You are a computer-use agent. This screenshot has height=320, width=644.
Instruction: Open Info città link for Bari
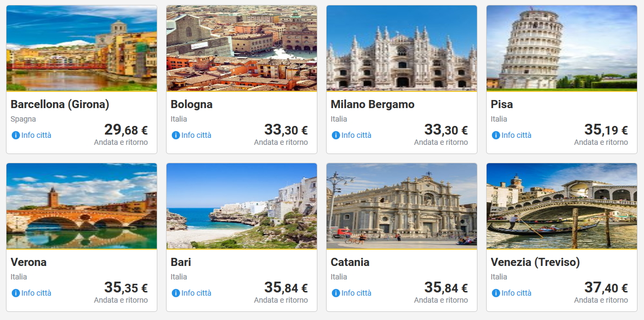click(196, 293)
